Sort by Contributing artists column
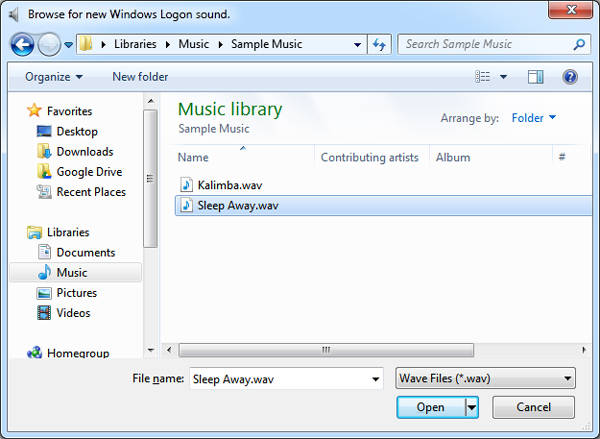The height and width of the screenshot is (439, 600). pyautogui.click(x=372, y=157)
